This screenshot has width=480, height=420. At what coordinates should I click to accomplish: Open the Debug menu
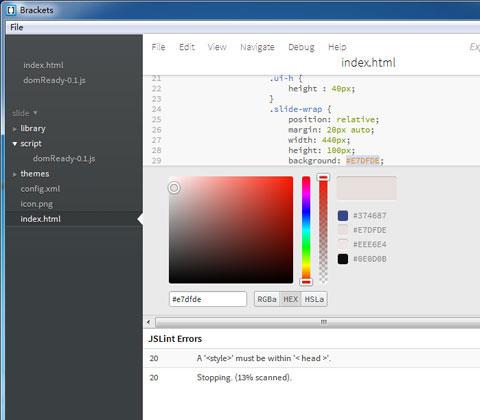pyautogui.click(x=301, y=47)
